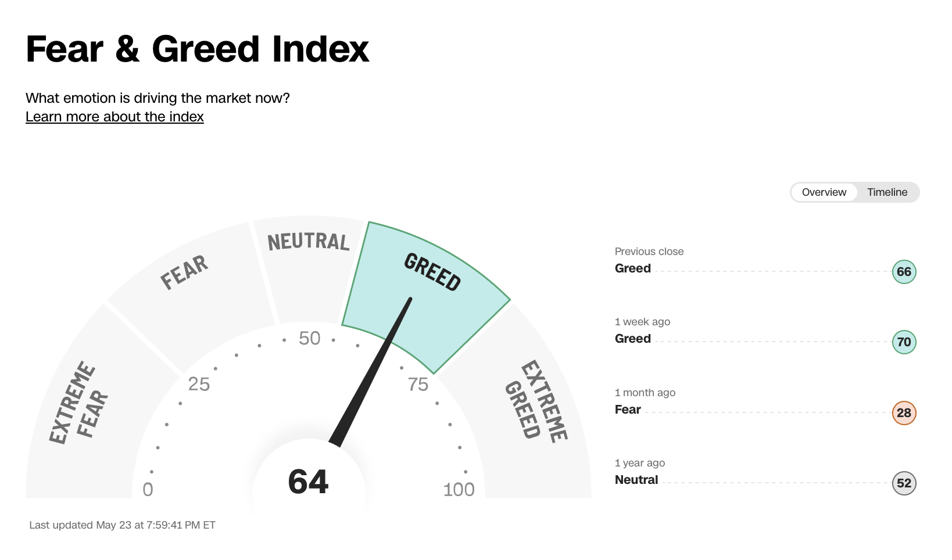
Task: Switch to the Timeline view
Action: tap(887, 192)
